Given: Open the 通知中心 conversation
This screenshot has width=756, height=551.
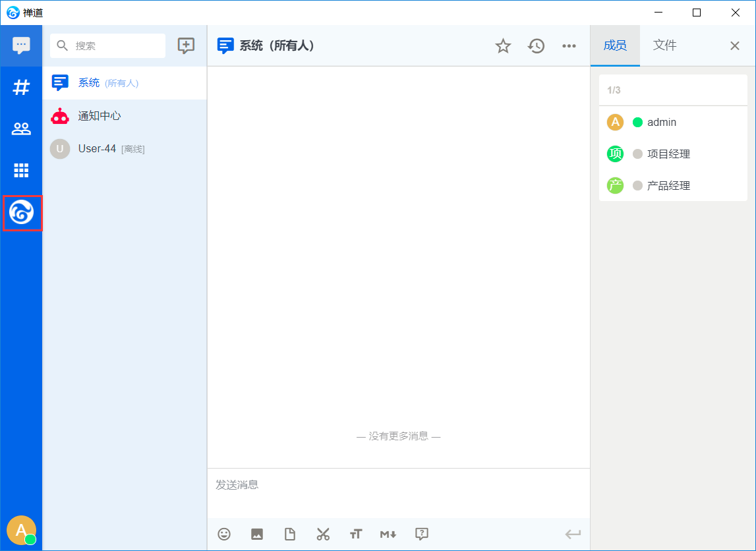Looking at the screenshot, I should (99, 116).
